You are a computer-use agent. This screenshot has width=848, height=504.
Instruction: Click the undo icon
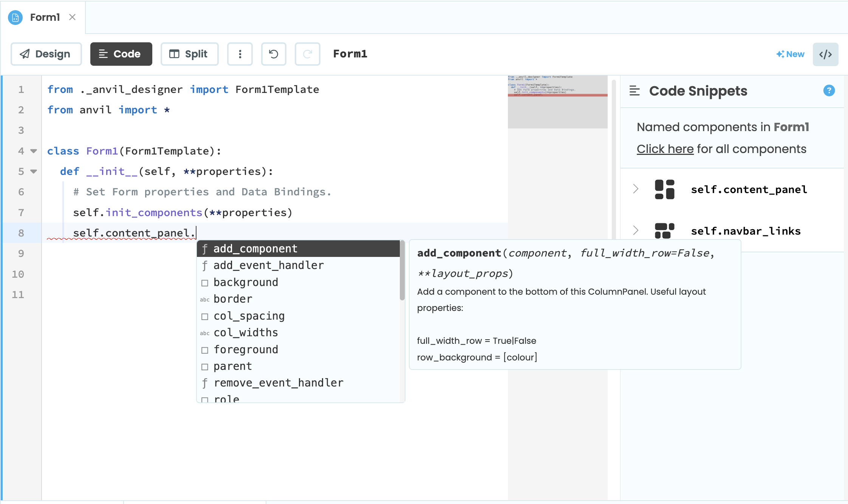coord(273,54)
